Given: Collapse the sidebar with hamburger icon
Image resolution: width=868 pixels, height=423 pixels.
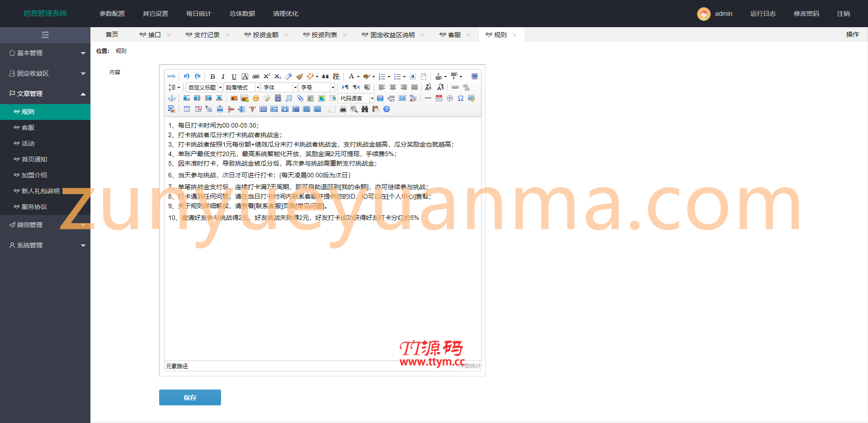Looking at the screenshot, I should tap(45, 35).
